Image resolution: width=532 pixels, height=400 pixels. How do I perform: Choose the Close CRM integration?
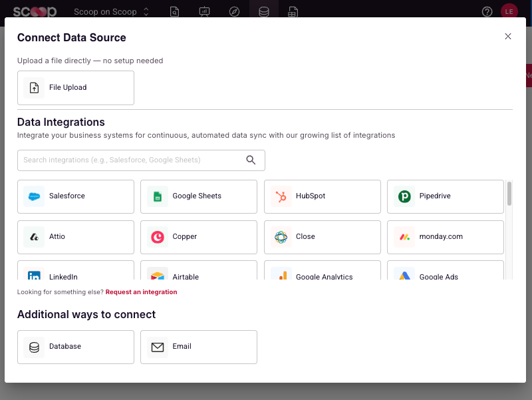[322, 237]
